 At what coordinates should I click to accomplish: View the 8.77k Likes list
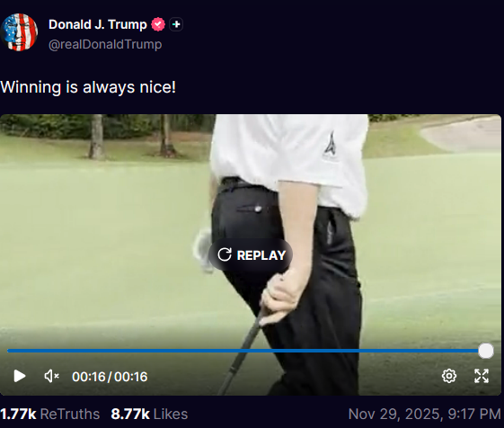coord(149,415)
